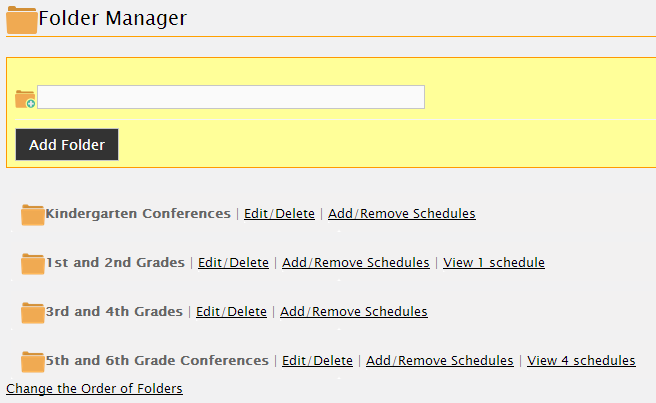Open Edit/Delete for 1st and 2nd Grades
The height and width of the screenshot is (403, 656).
click(x=233, y=262)
